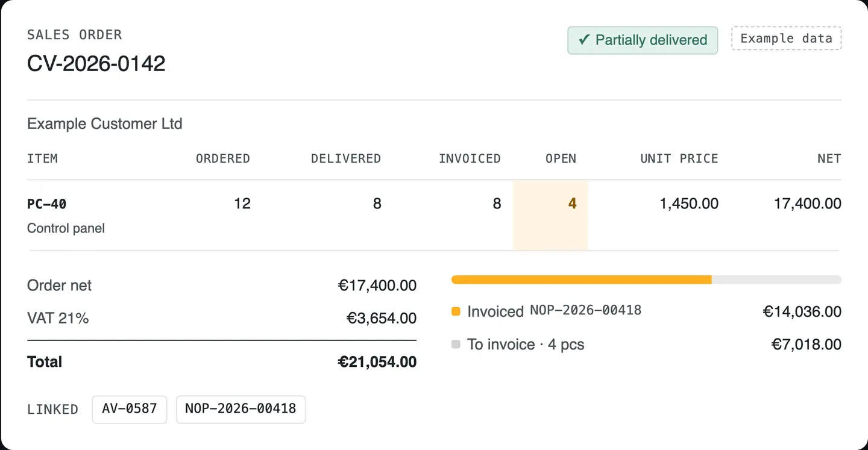Click the To invoice · 4 pcs label
868x450 pixels.
coord(526,345)
